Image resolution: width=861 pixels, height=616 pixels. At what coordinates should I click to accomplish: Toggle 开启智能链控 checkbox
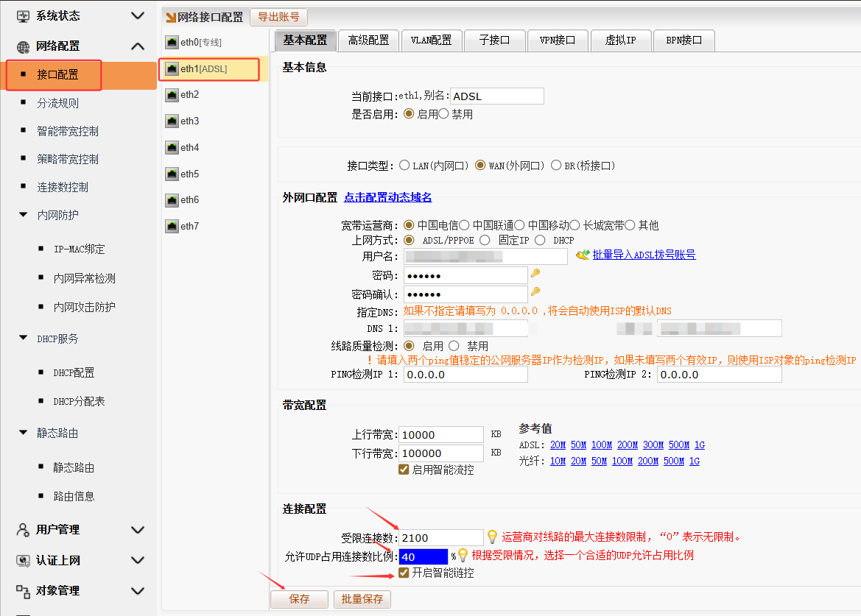[x=404, y=573]
